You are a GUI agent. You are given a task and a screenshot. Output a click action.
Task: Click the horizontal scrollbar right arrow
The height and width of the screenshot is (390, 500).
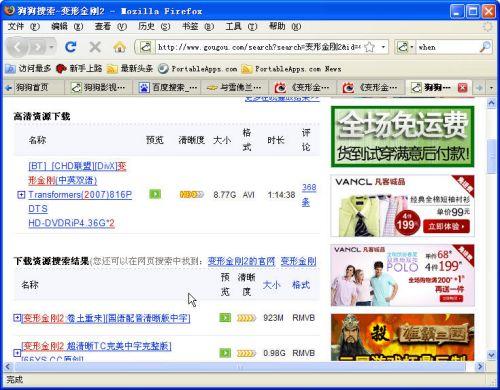pyautogui.click(x=480, y=367)
